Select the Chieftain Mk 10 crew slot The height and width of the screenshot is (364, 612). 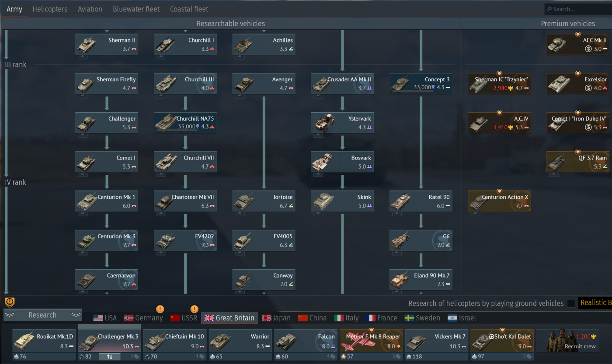click(x=175, y=345)
